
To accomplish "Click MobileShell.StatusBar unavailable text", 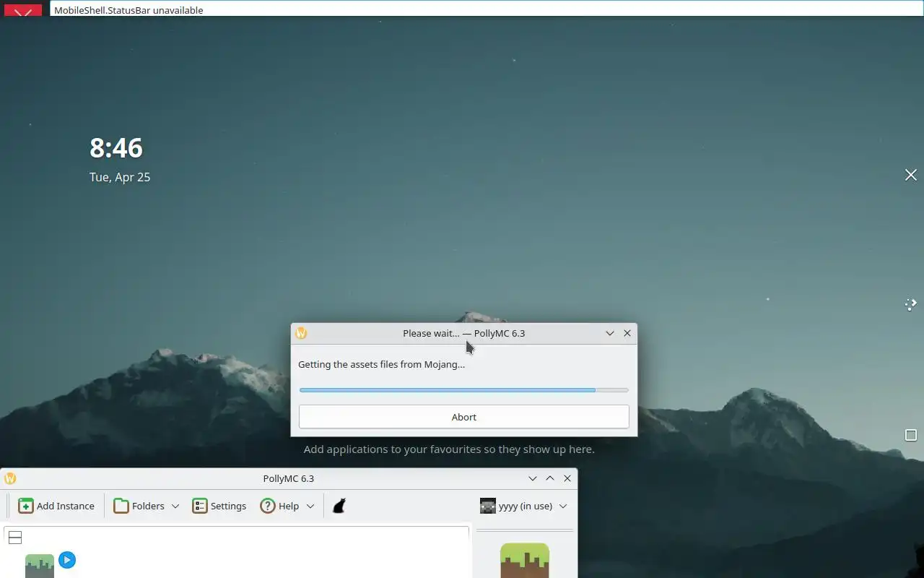I will tap(128, 10).
